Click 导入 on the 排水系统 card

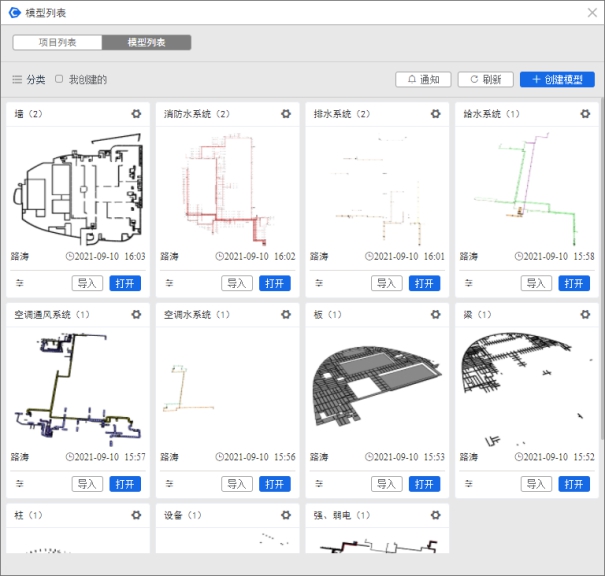(386, 283)
